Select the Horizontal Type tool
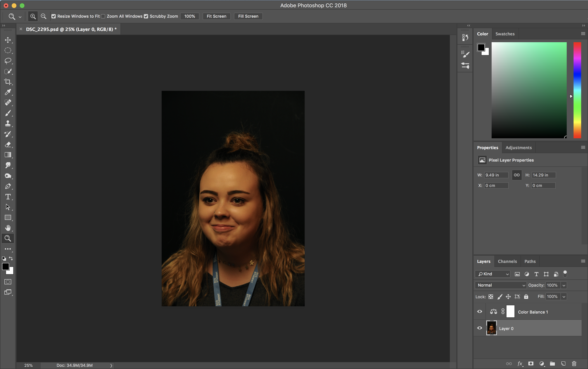The image size is (588, 369). [8, 197]
